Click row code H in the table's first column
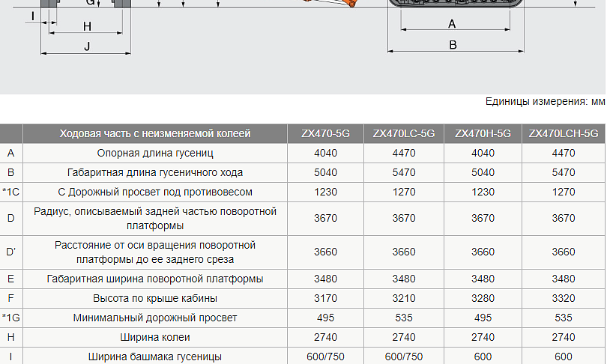The height and width of the screenshot is (364, 607). (10, 337)
